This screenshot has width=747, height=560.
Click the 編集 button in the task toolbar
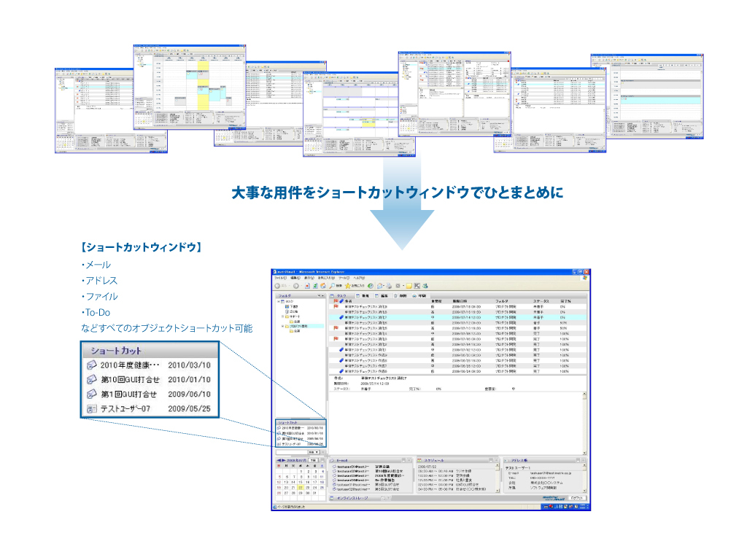coord(382,296)
